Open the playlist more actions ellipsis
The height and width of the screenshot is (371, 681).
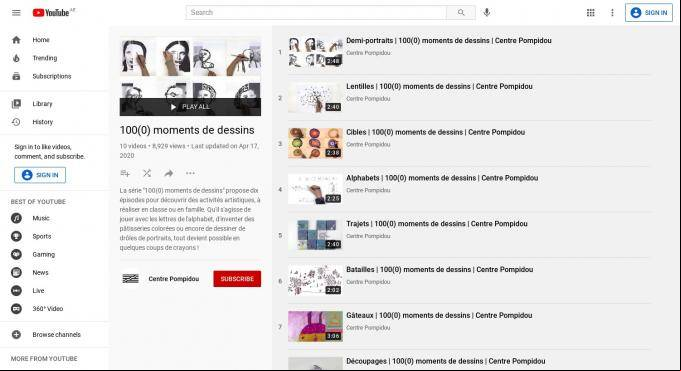pyautogui.click(x=190, y=173)
